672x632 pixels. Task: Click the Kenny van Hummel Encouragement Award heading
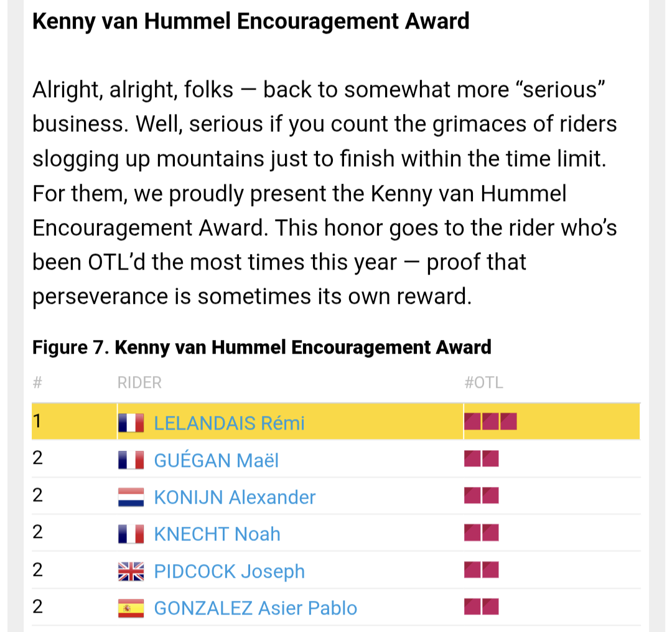coord(250,22)
